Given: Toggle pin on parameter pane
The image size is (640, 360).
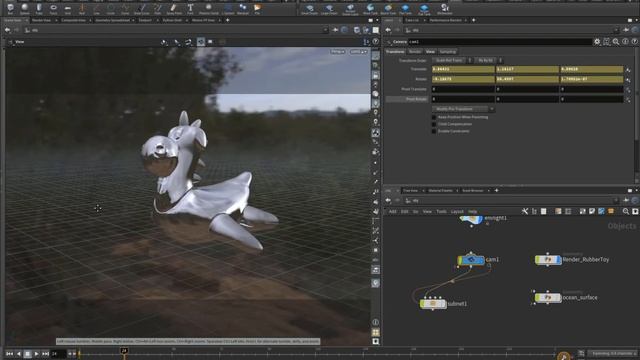Looking at the screenshot, I should click(626, 30).
